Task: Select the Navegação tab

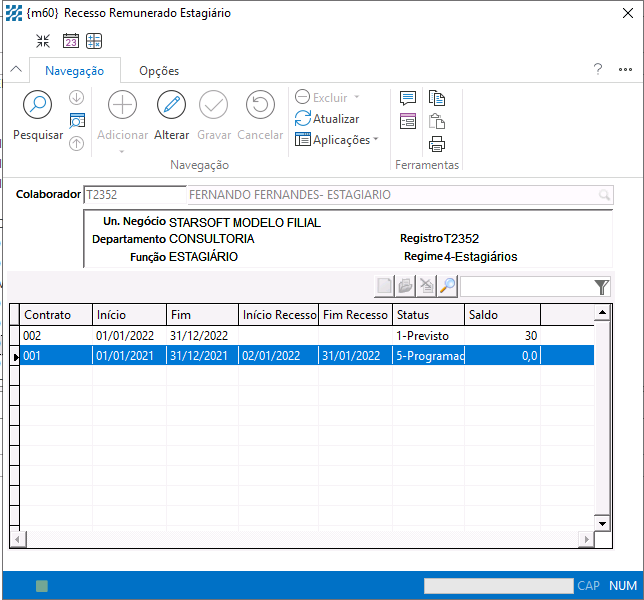Action: (74, 71)
